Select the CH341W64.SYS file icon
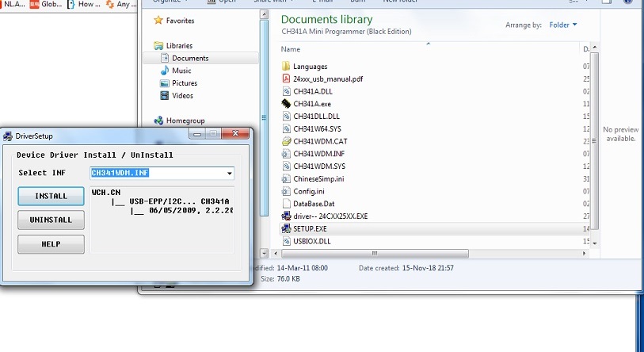Image resolution: width=644 pixels, height=352 pixels. [x=286, y=128]
